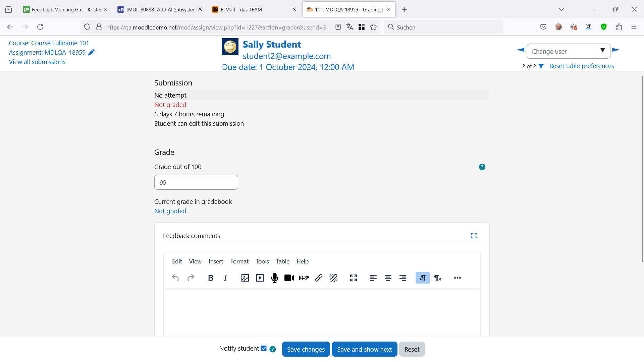
Task: Open Course Fullname 101 course link
Action: pyautogui.click(x=49, y=43)
